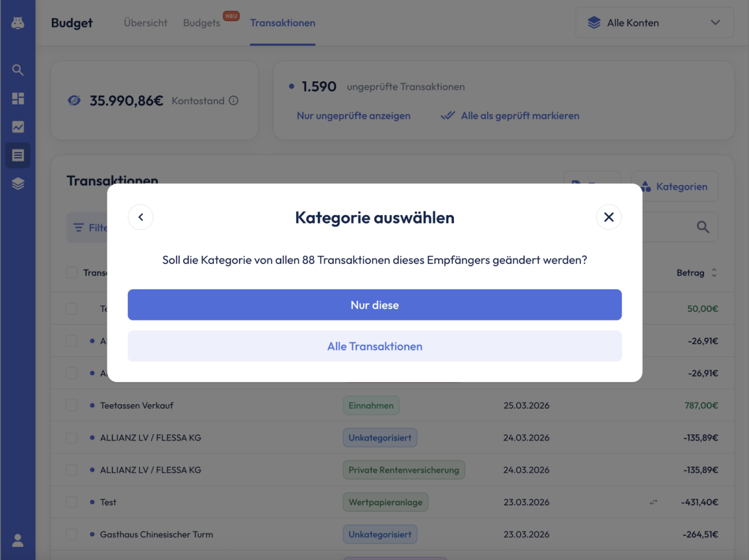
Task: Tick the checkbox for Teetassen Verkauf
Action: point(72,405)
